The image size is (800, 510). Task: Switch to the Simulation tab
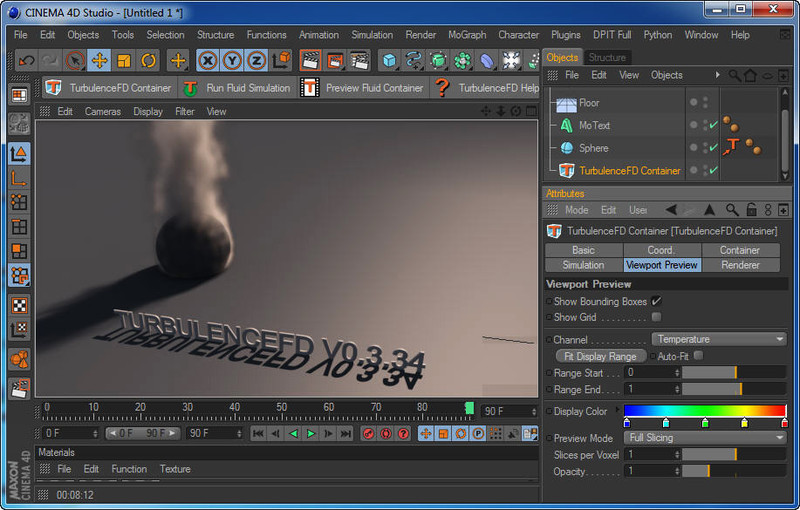coord(583,265)
